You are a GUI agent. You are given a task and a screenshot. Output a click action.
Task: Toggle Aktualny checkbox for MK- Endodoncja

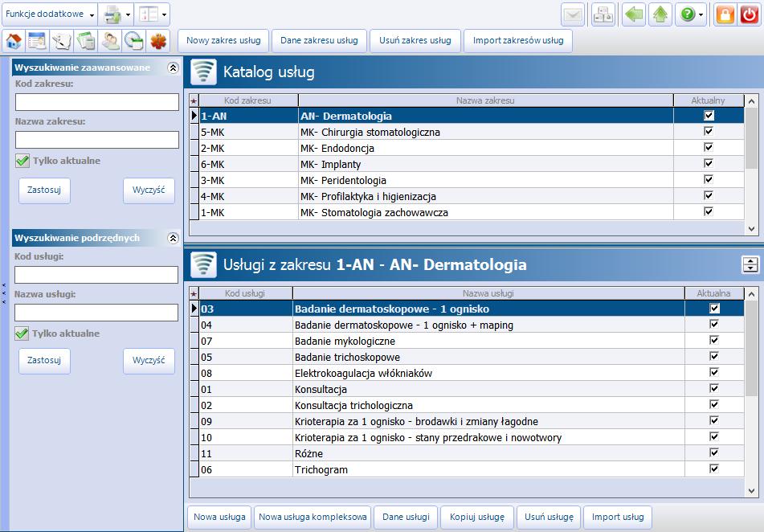709,147
